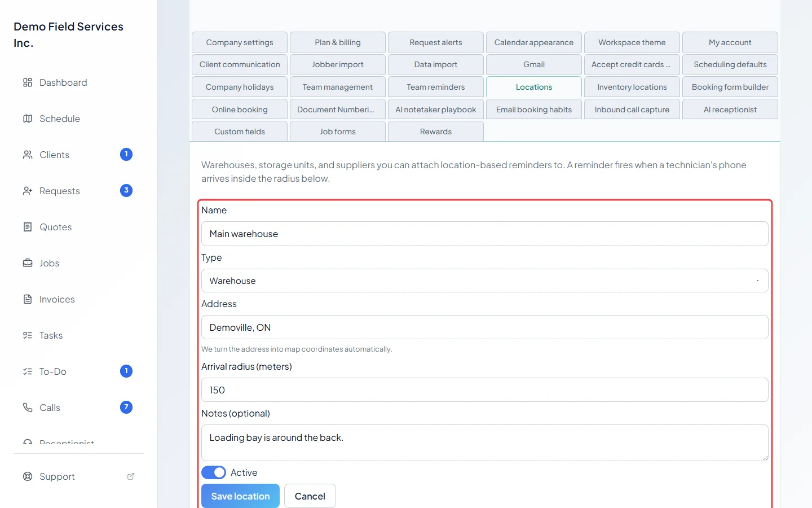This screenshot has width=812, height=508.
Task: Click the Support external link icon
Action: click(x=131, y=476)
